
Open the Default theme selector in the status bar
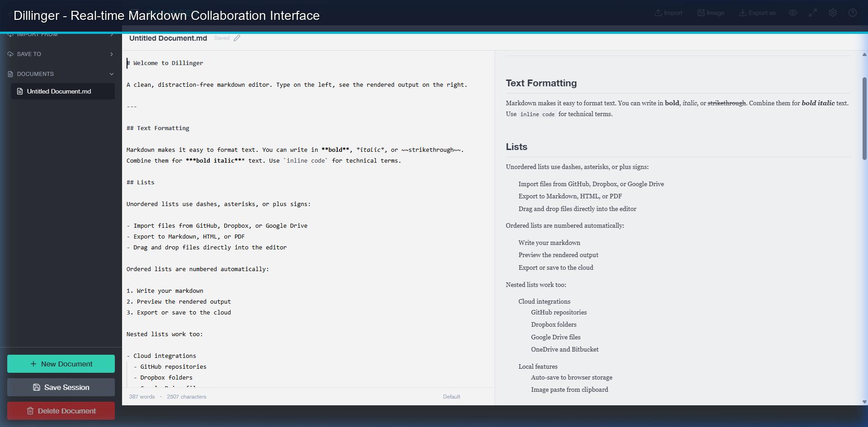pos(452,397)
